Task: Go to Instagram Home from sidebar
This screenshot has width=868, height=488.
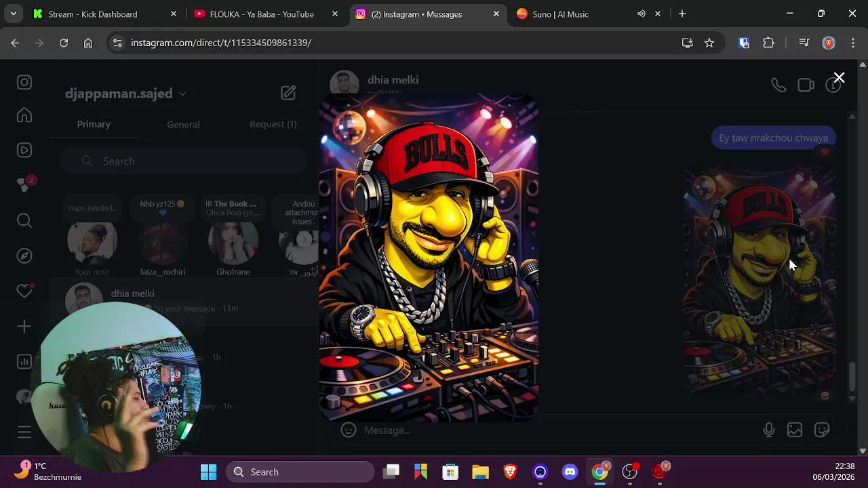Action: [24, 115]
